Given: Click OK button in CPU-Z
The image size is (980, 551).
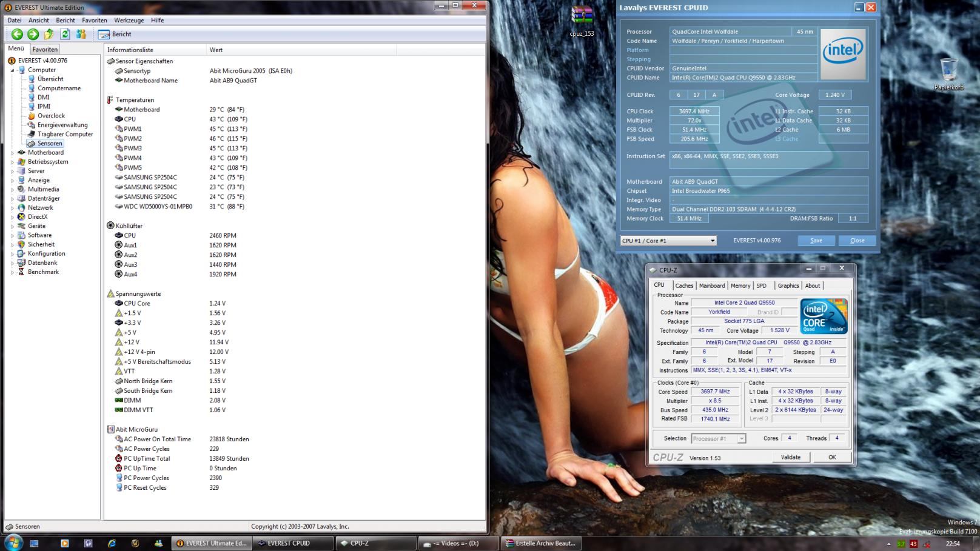Looking at the screenshot, I should pyautogui.click(x=832, y=457).
